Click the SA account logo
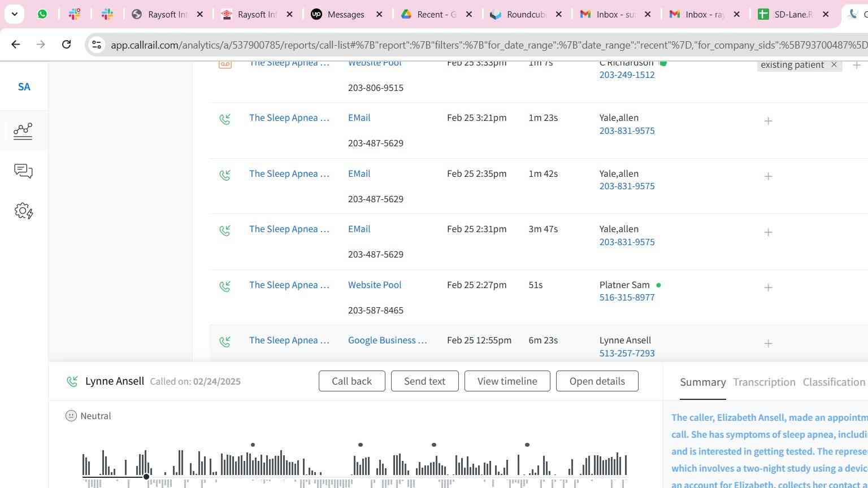 24,87
